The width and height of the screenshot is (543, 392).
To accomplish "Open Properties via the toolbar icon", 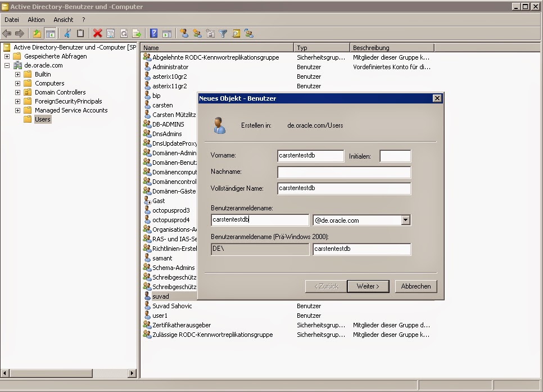I will coord(111,34).
